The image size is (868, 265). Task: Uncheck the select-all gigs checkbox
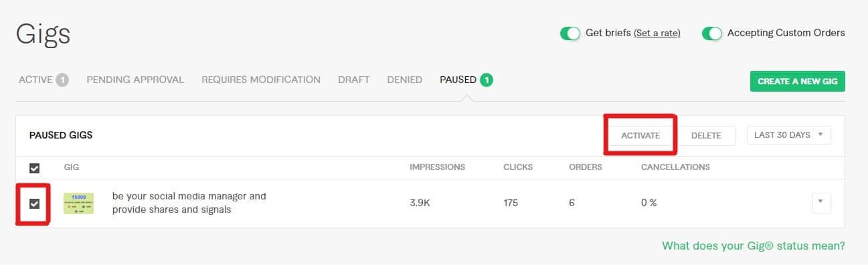34,168
